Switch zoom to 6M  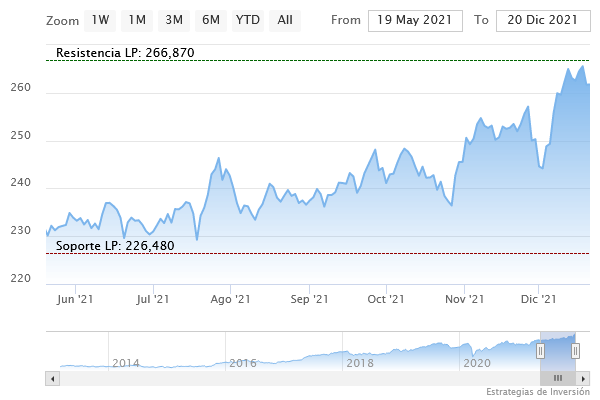tap(210, 20)
